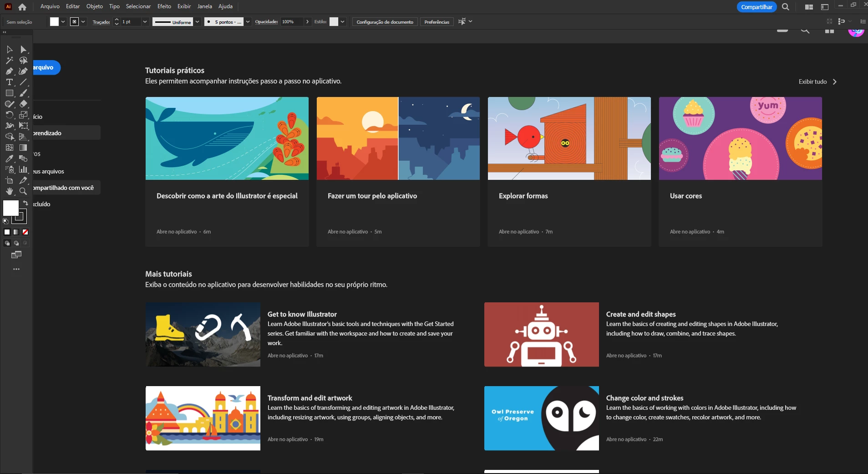Select the Artboard tool
The width and height of the screenshot is (868, 474).
[x=9, y=180]
